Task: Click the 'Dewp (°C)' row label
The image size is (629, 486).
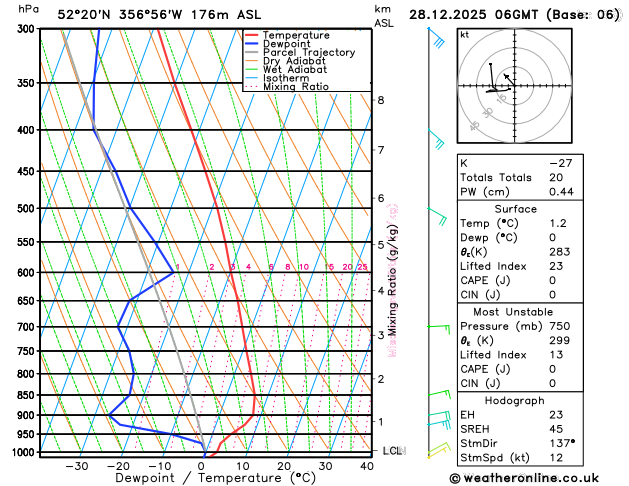Action: (489, 237)
